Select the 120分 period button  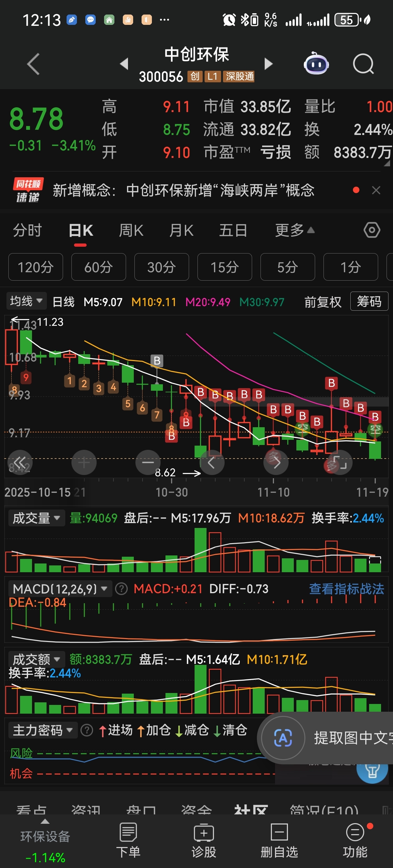click(36, 267)
